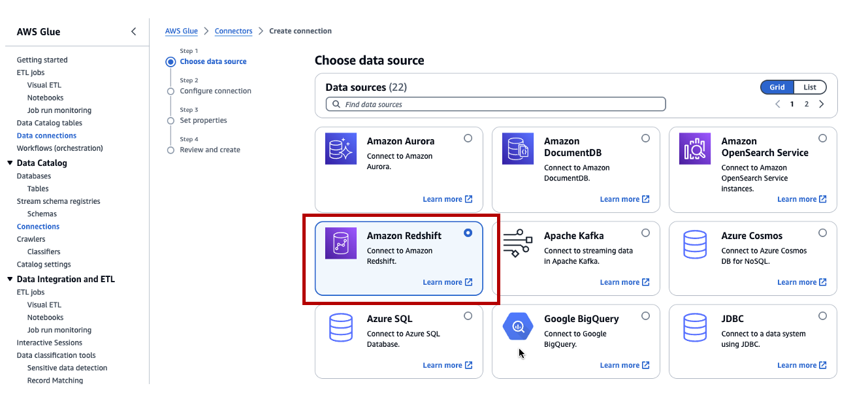The image size is (868, 405).
Task: Open Workflows (orchestration) in sidebar
Action: click(60, 148)
